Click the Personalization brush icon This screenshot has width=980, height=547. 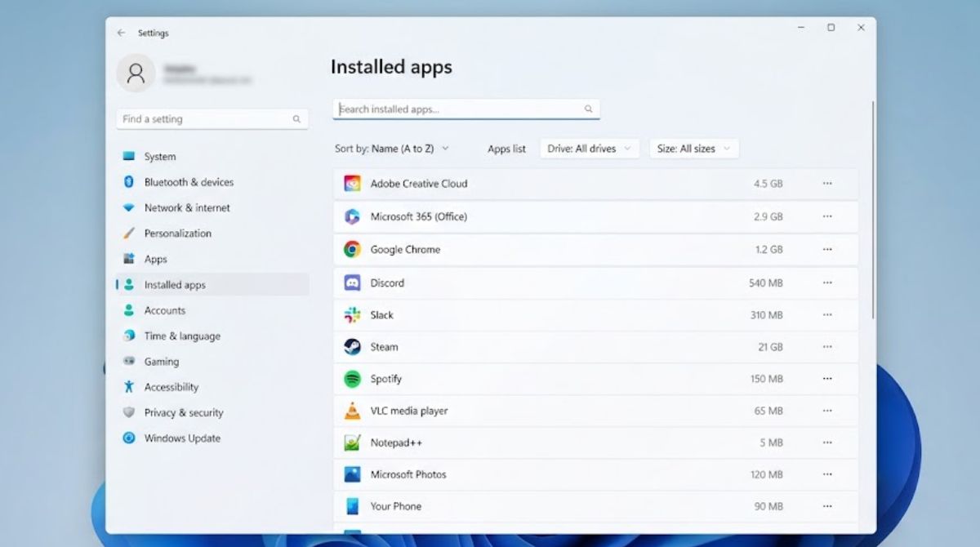pos(128,233)
